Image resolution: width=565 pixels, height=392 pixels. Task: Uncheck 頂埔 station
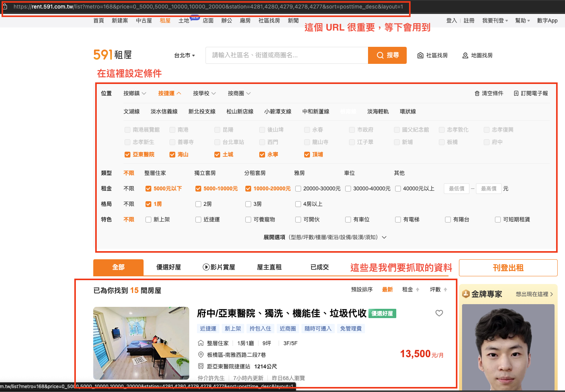tap(307, 154)
